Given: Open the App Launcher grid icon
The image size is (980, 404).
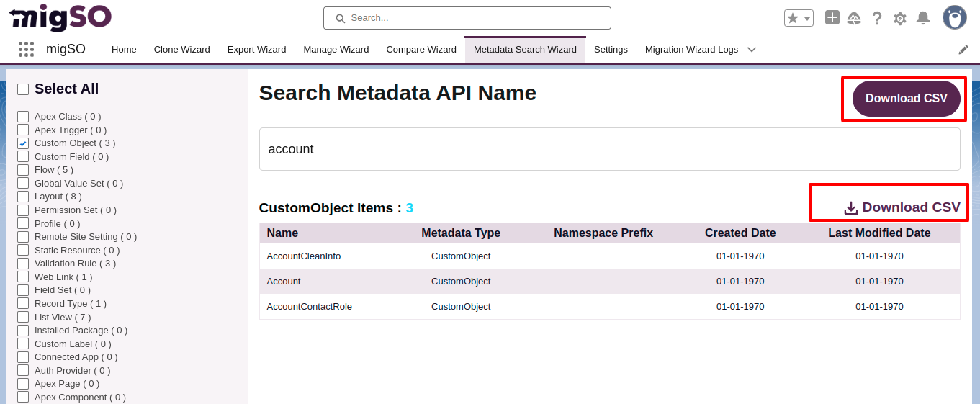Looking at the screenshot, I should (x=26, y=49).
